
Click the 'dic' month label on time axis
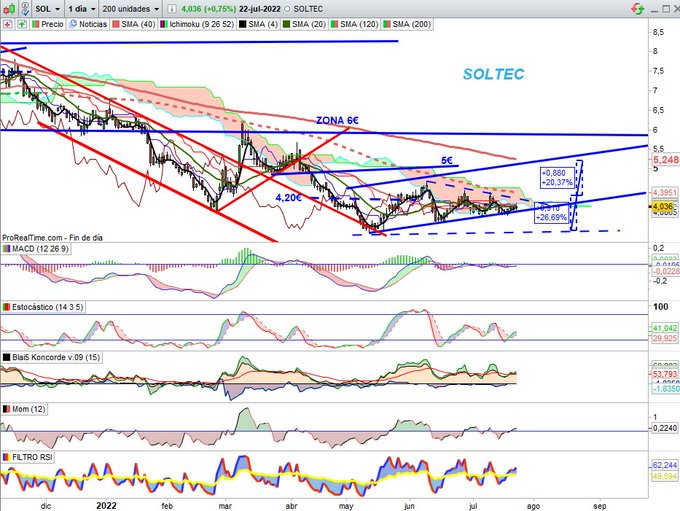pos(46,506)
